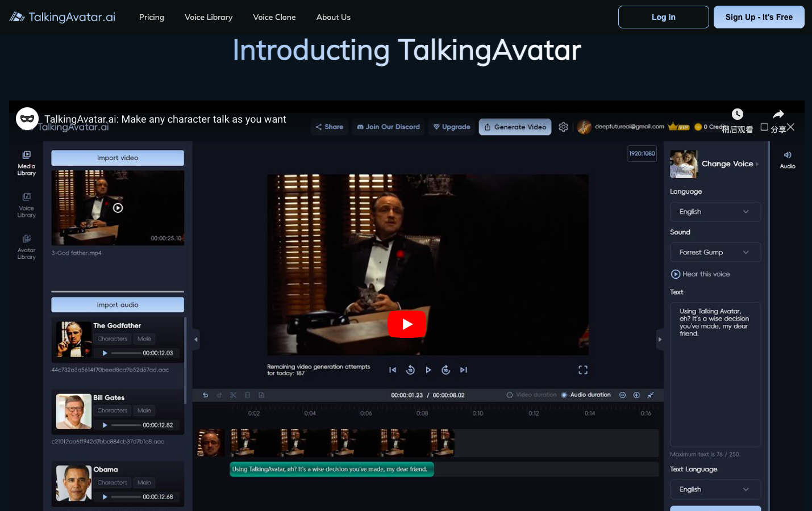Select the Obama avatar thumbnail
Screen dimensions: 812x511
74,483
